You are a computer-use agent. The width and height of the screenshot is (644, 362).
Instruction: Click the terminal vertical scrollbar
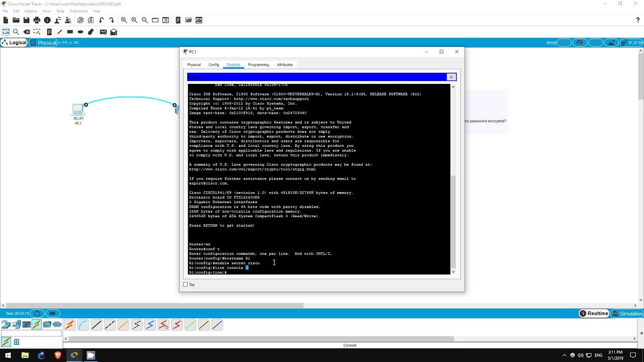(x=453, y=221)
